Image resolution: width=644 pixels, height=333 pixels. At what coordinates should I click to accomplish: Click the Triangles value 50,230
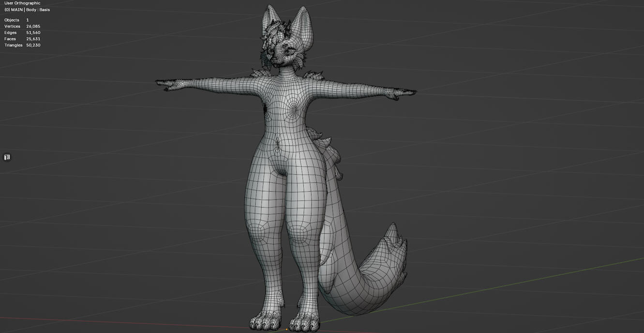point(33,45)
